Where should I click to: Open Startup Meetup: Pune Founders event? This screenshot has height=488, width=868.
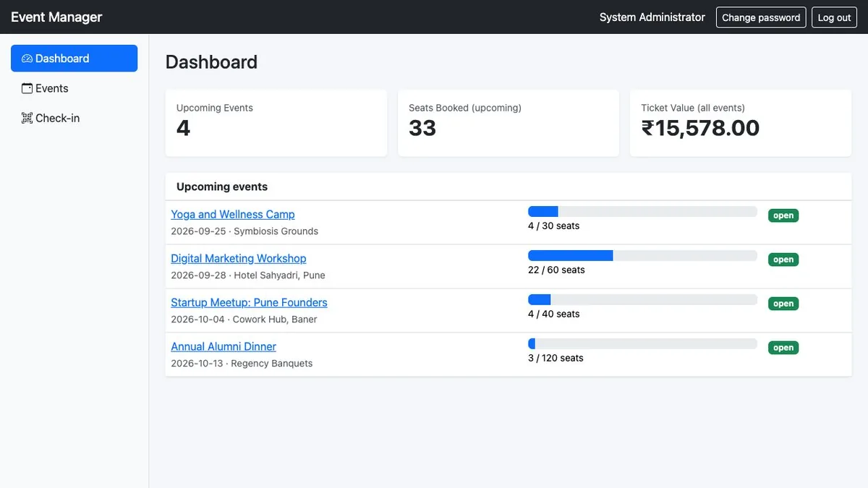tap(249, 302)
